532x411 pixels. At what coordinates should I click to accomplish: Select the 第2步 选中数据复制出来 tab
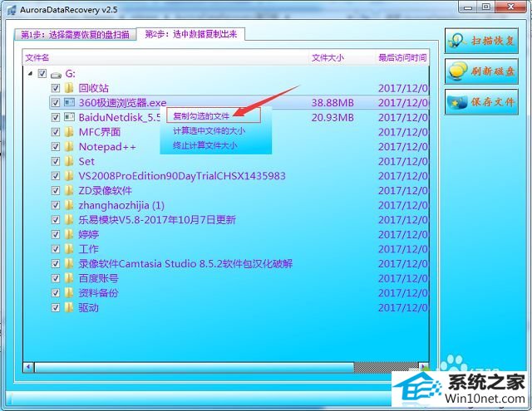click(x=190, y=34)
